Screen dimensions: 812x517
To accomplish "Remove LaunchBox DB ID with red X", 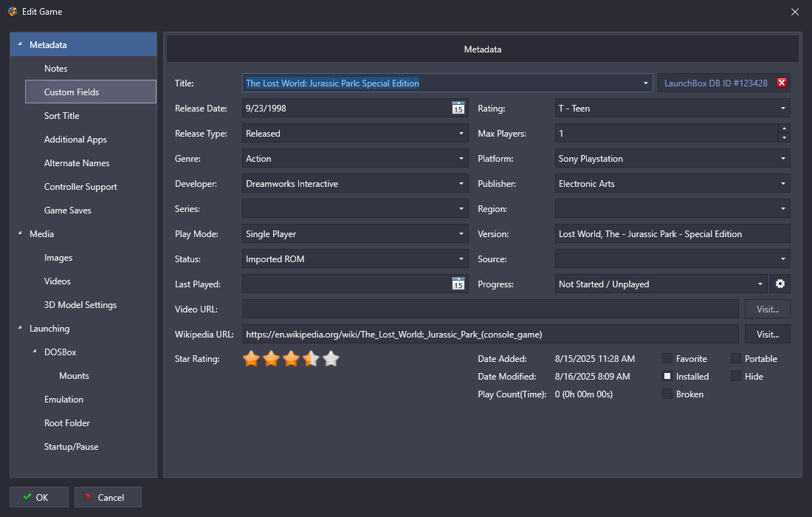I will click(x=782, y=83).
